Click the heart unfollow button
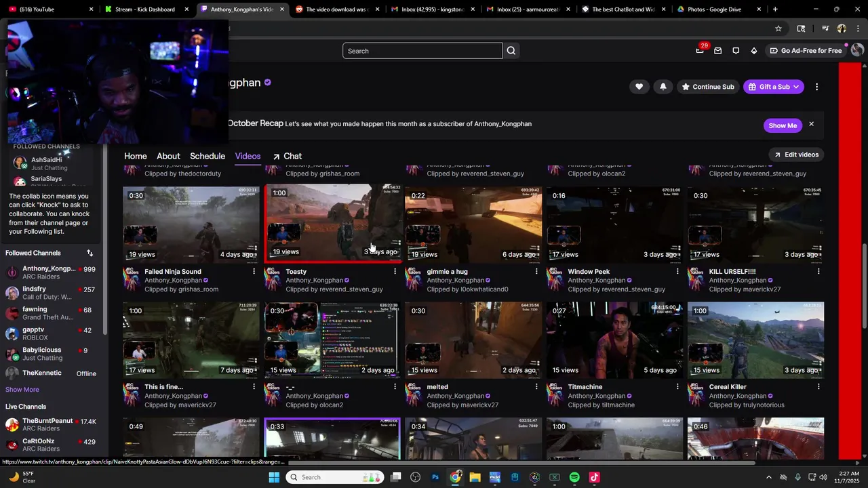 [x=639, y=87]
